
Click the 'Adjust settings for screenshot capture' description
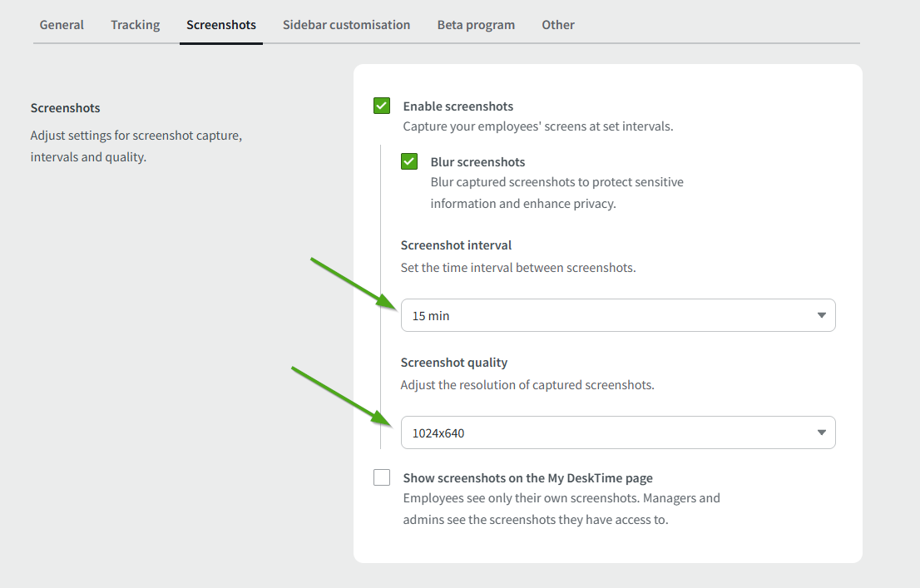(136, 135)
